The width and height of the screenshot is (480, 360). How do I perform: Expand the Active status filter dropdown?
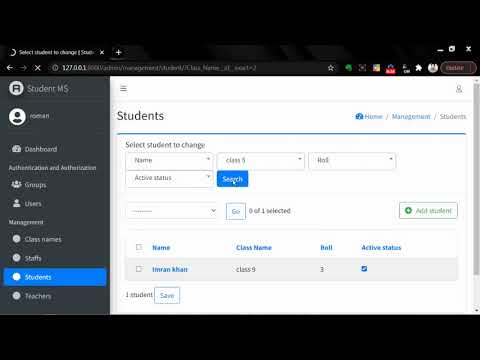tap(169, 178)
